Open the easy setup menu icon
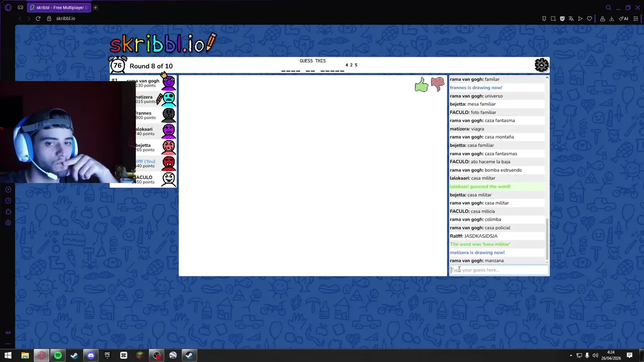The width and height of the screenshot is (644, 362). 635,19
